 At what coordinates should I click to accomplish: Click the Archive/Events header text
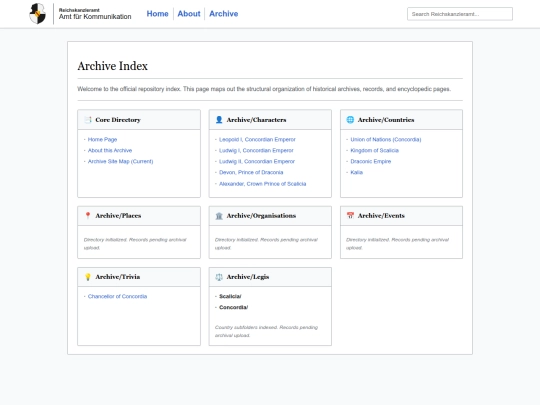coord(381,216)
